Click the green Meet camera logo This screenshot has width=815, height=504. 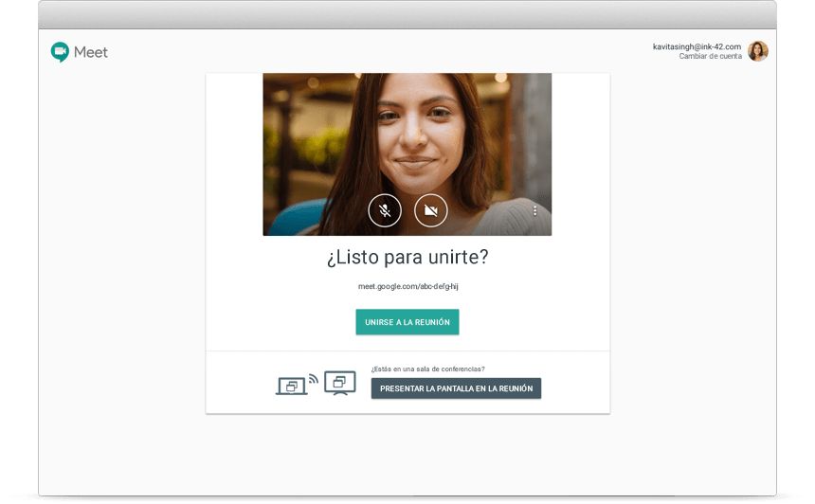pos(60,52)
